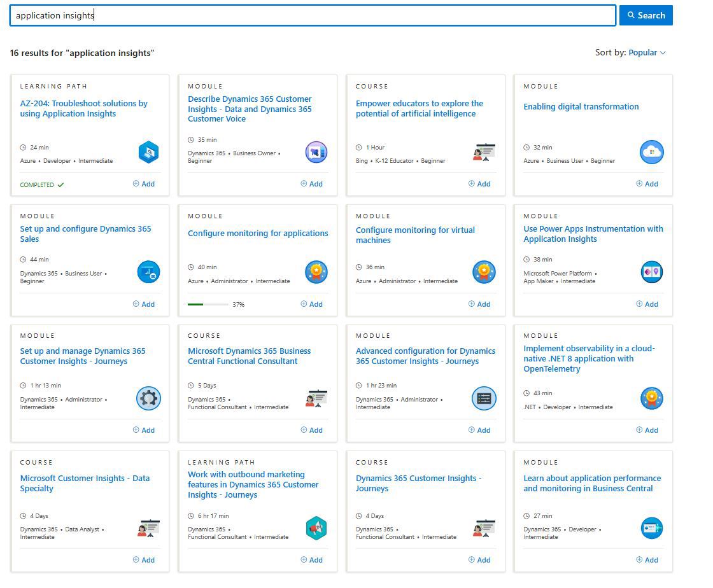Image resolution: width=713 pixels, height=588 pixels.
Task: Open Dynamics 365 Customer Insights Journeys course link
Action: [x=418, y=483]
